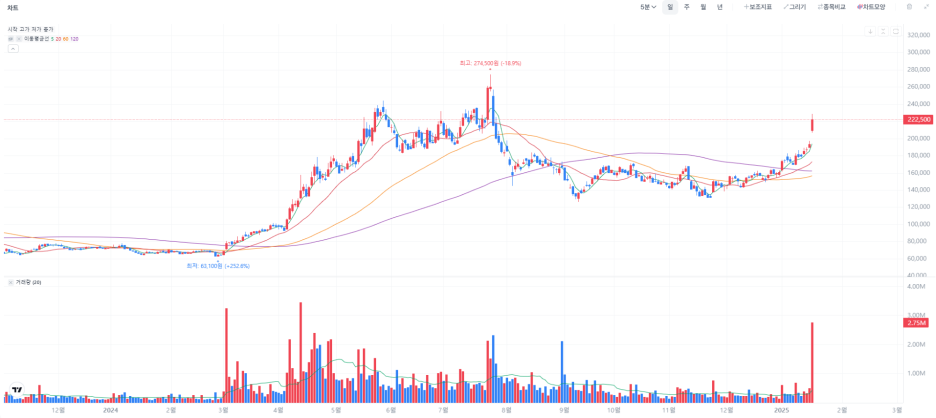The width and height of the screenshot is (936, 418).
Task: Click the icon left of the fullscreen arrows
Action: pyautogui.click(x=909, y=7)
